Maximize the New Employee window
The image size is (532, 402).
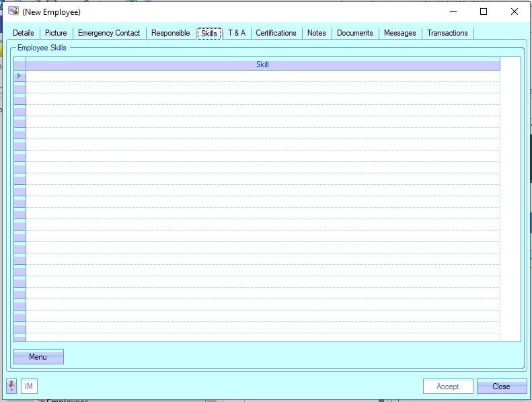[x=483, y=11]
